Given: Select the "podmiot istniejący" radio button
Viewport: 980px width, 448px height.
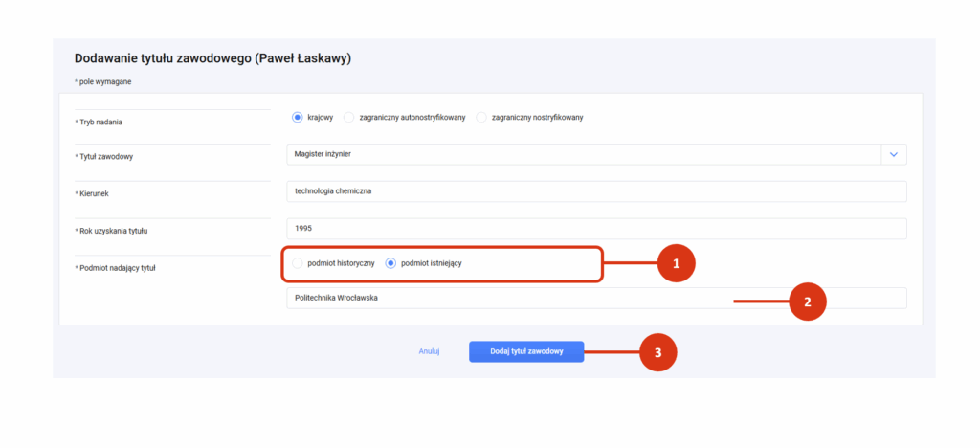Looking at the screenshot, I should click(x=390, y=263).
